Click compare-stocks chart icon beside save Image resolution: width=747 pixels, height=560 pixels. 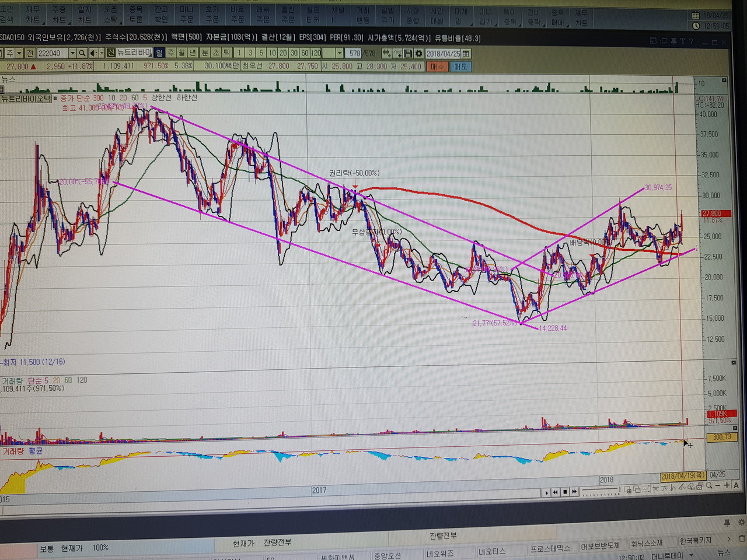click(397, 53)
